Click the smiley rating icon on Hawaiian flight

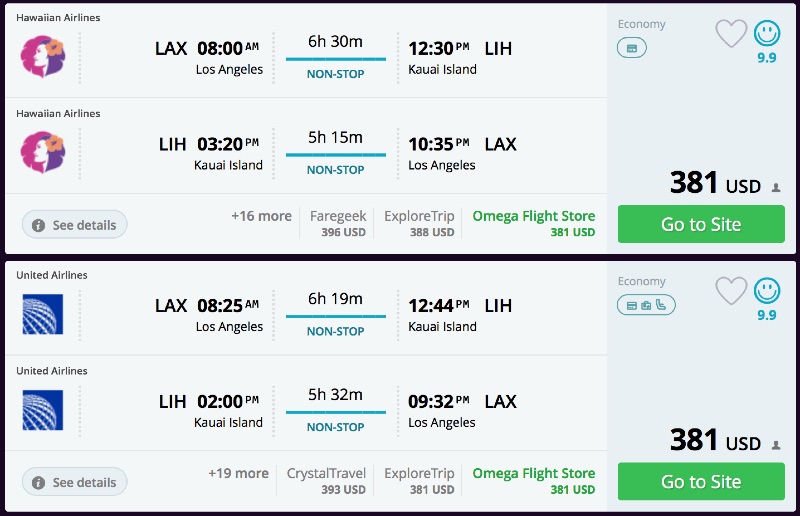(767, 34)
